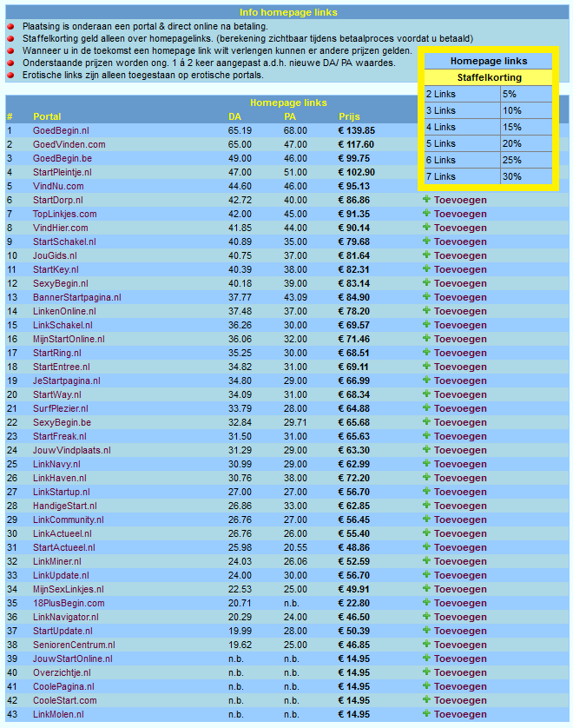573x728 pixels.
Task: Click Toevoegen text for StartUpdate.nl
Action: tap(460, 631)
